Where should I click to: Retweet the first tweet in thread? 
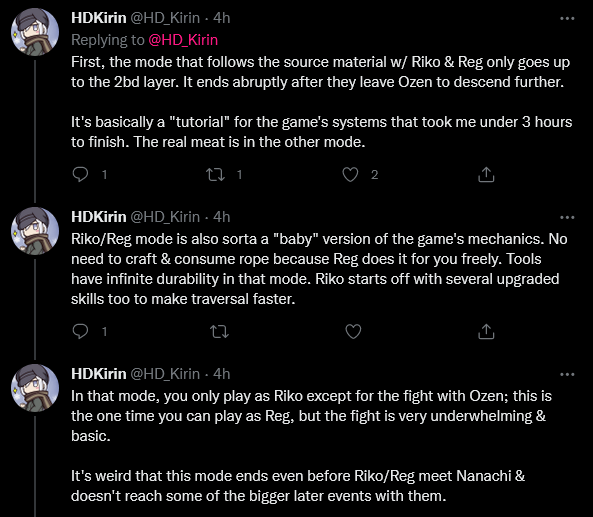[215, 174]
